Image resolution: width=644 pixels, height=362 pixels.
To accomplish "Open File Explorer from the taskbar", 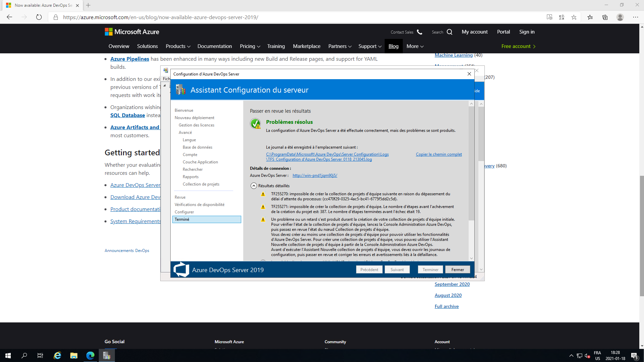I will click(x=74, y=355).
